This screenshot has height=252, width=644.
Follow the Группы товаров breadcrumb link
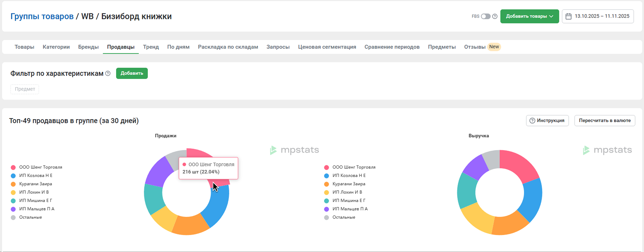(x=42, y=16)
